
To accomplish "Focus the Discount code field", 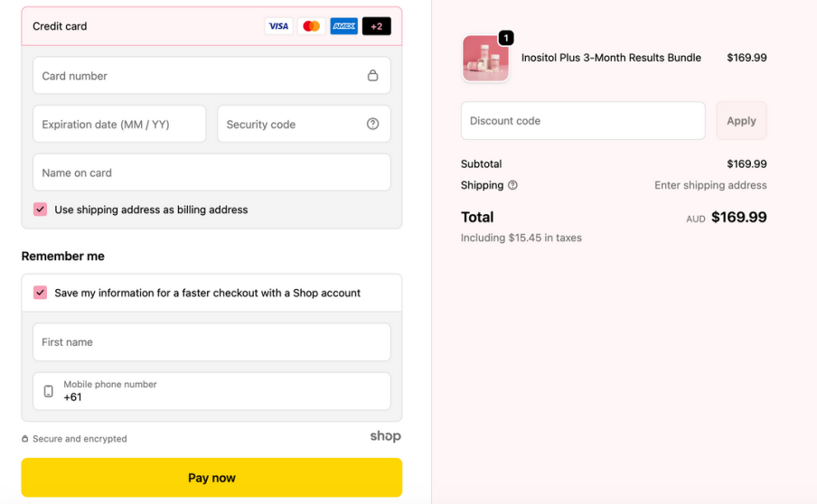I will (583, 121).
